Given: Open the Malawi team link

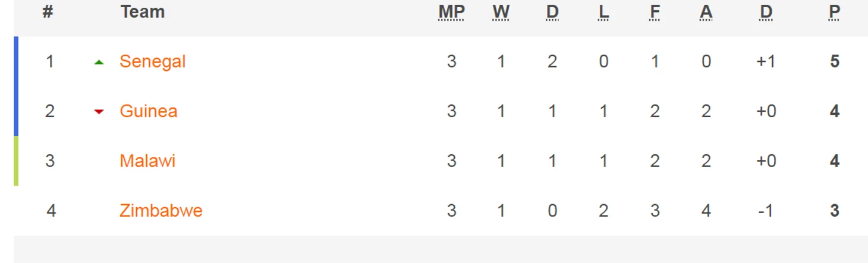Looking at the screenshot, I should point(147,161).
